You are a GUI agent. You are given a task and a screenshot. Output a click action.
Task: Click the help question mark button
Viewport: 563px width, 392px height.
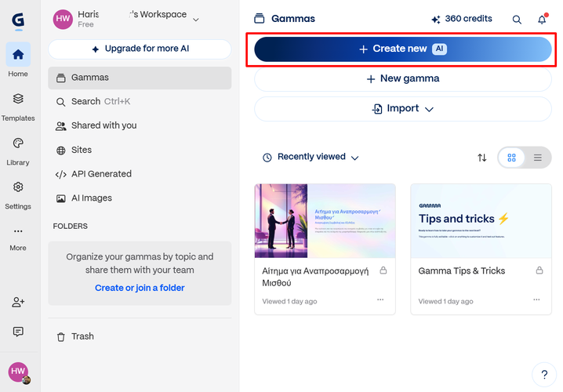pyautogui.click(x=544, y=374)
